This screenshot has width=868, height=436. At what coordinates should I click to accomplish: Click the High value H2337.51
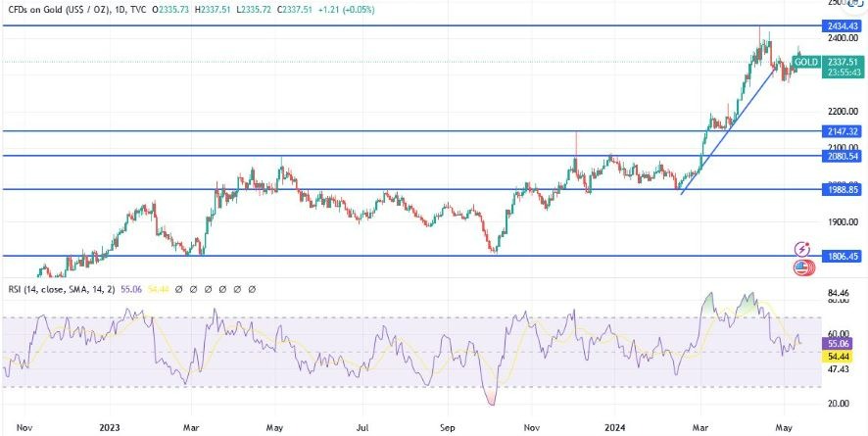(x=214, y=10)
